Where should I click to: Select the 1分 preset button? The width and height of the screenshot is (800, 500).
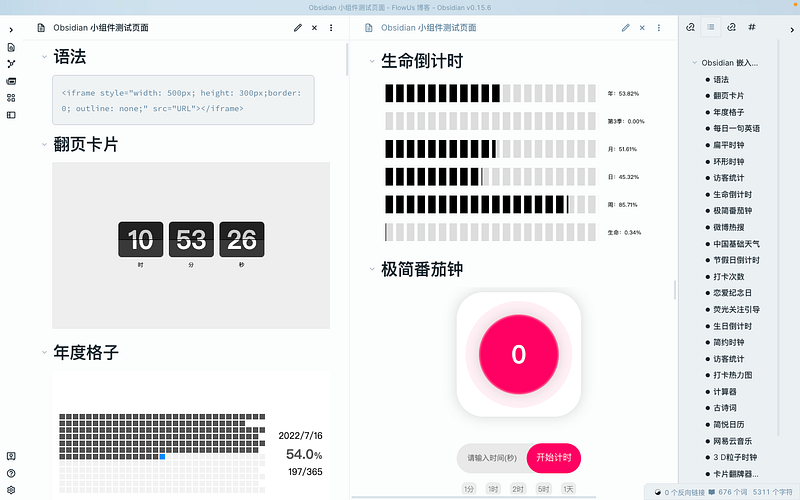tap(468, 489)
